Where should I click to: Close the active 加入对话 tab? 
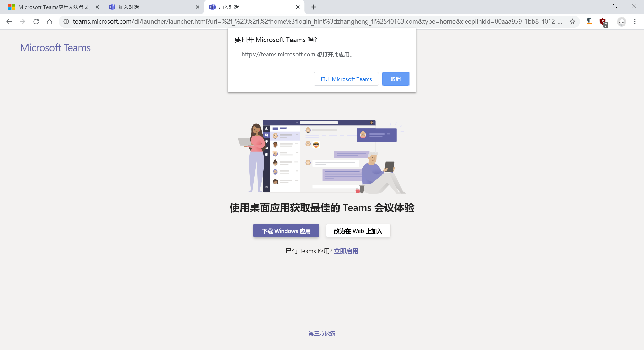(x=298, y=7)
